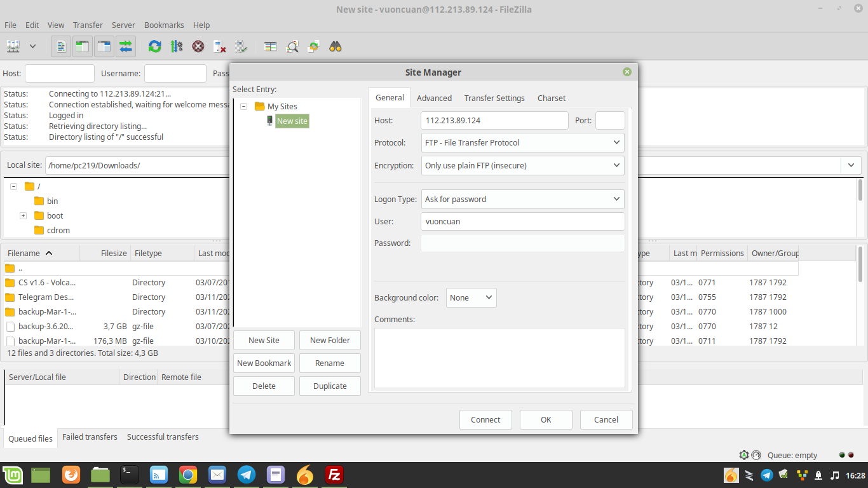Toggle synchronized browsing icon

tap(314, 46)
